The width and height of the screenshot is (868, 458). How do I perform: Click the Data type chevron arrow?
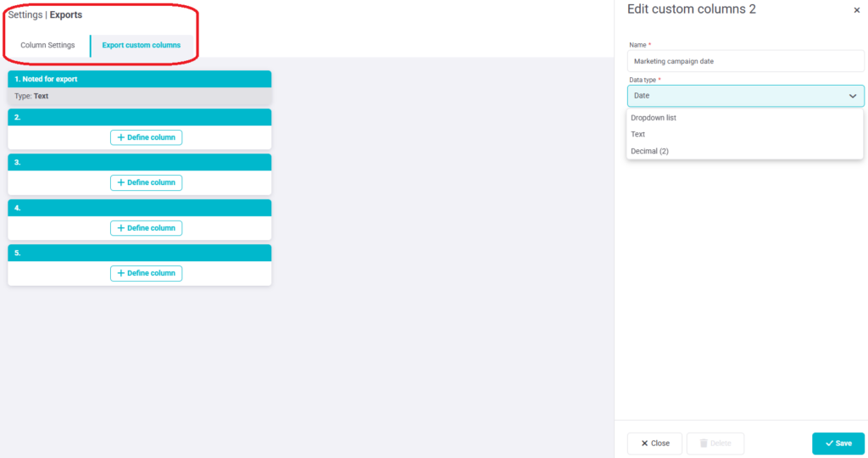click(x=853, y=97)
